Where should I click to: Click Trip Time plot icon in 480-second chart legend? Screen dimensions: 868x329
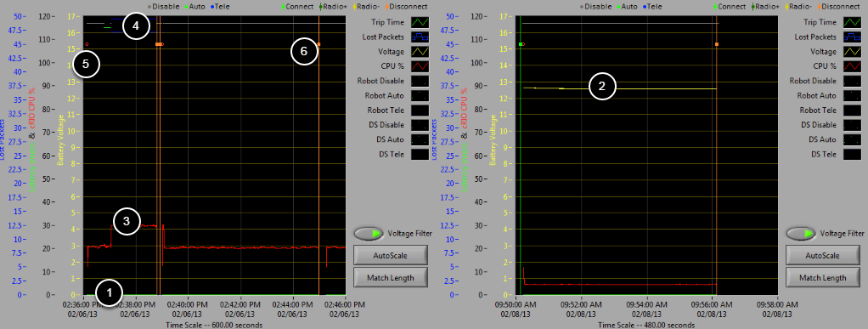pos(853,23)
